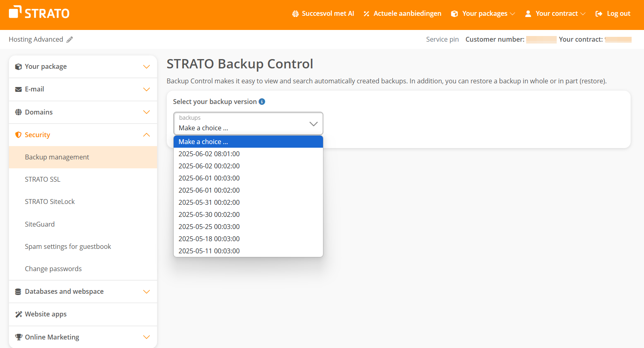Click the user icon beside Your contract
This screenshot has height=348, width=644.
click(x=528, y=14)
